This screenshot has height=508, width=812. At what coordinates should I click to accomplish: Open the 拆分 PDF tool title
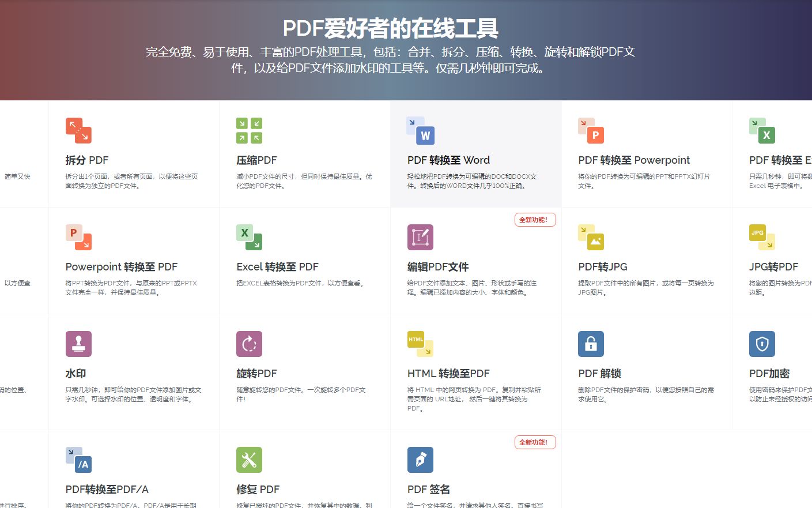(x=87, y=160)
